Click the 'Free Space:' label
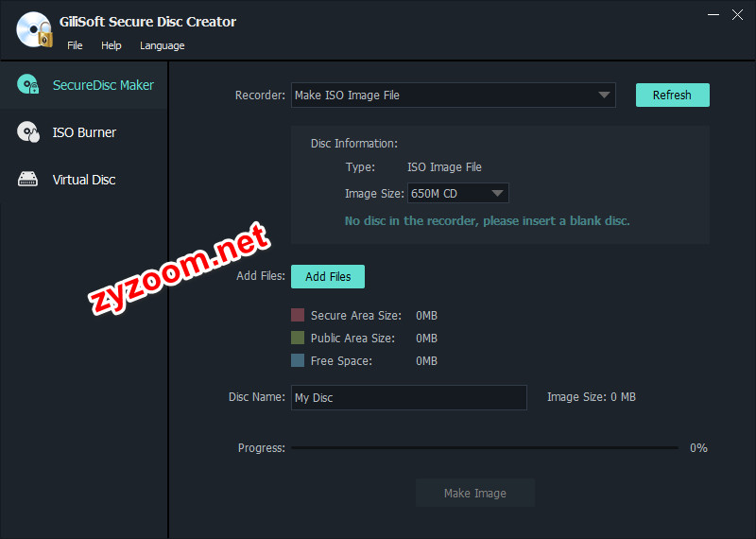The width and height of the screenshot is (756, 539). point(341,361)
